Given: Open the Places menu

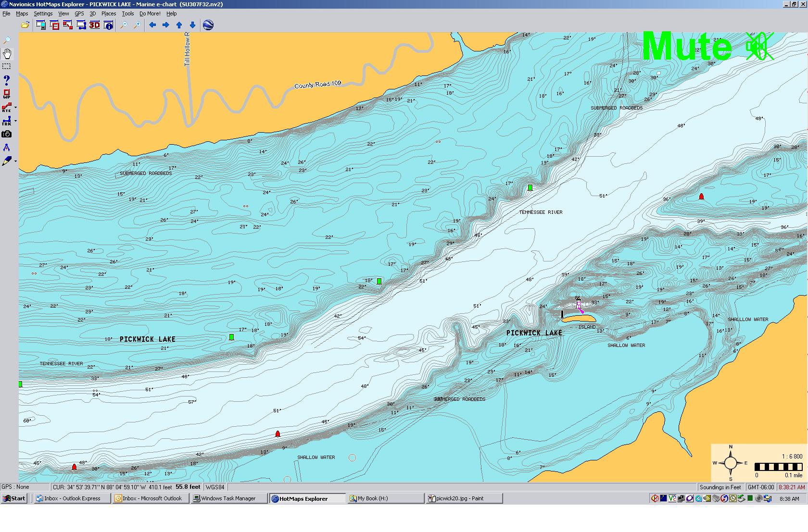Looking at the screenshot, I should click(x=108, y=13).
